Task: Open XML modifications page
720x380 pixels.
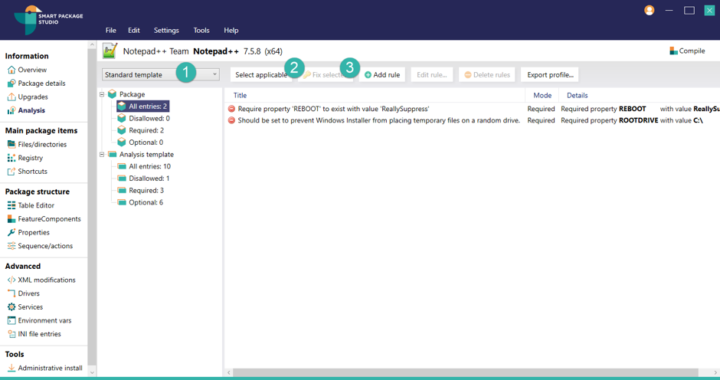Action: 41,279
